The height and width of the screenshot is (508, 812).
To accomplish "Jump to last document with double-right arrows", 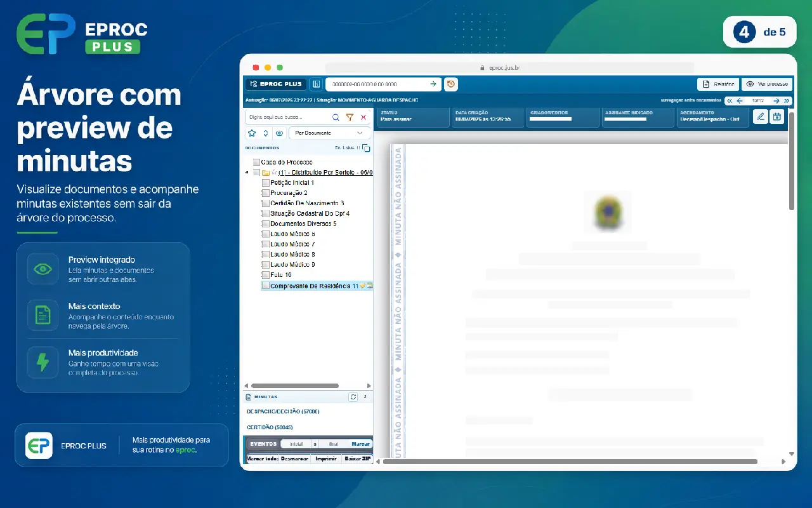I will click(787, 101).
